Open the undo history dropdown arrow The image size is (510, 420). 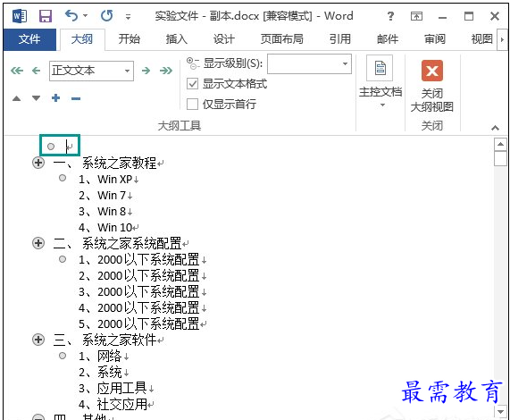[86, 15]
